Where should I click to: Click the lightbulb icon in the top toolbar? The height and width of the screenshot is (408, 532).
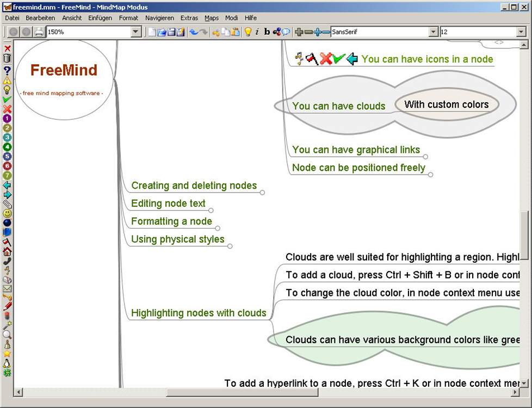point(248,32)
